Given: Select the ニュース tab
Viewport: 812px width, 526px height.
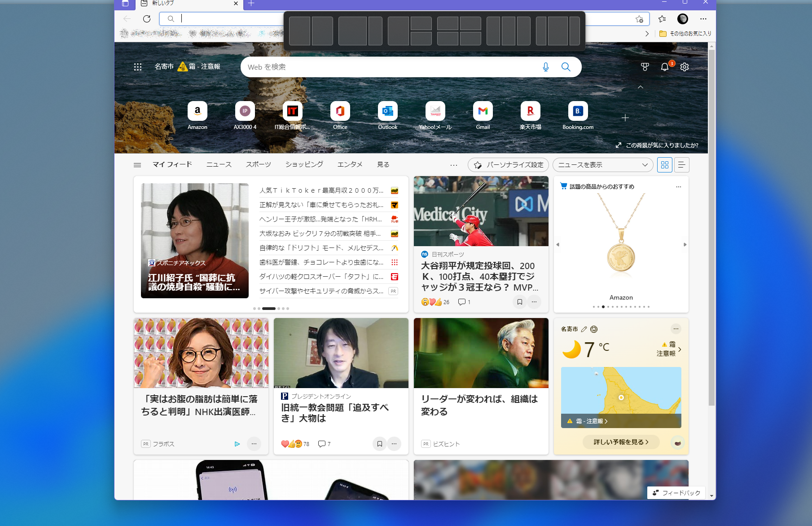Looking at the screenshot, I should click(219, 165).
